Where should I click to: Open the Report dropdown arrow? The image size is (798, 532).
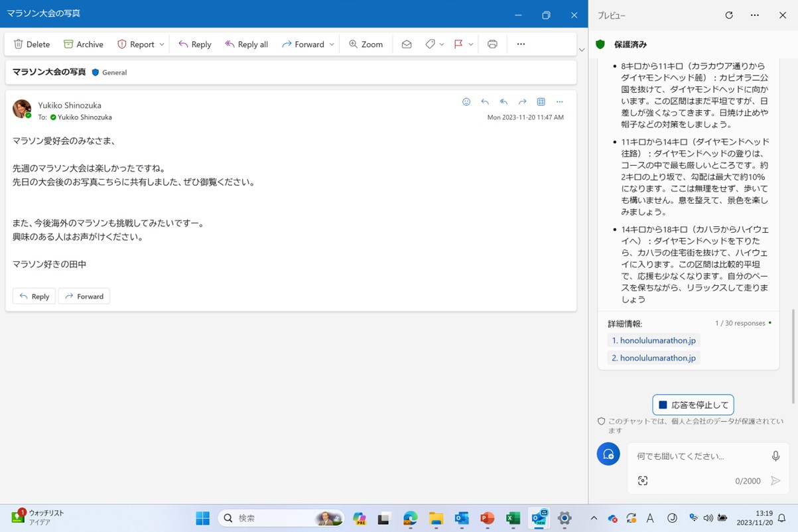pyautogui.click(x=162, y=44)
